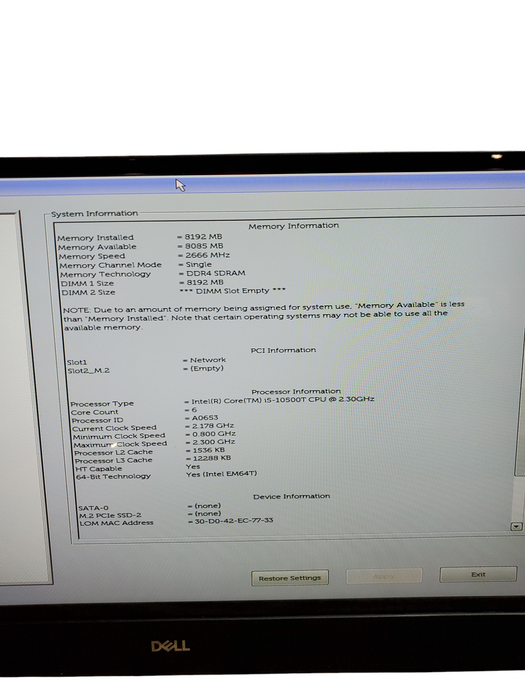
Task: Click the Processor L2 Cache 1536 KB value
Action: click(208, 450)
